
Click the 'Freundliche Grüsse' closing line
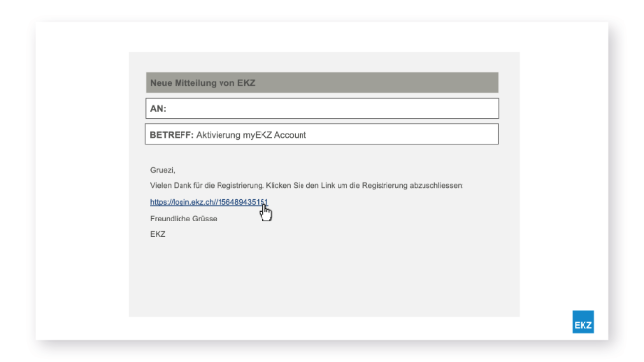tap(183, 219)
